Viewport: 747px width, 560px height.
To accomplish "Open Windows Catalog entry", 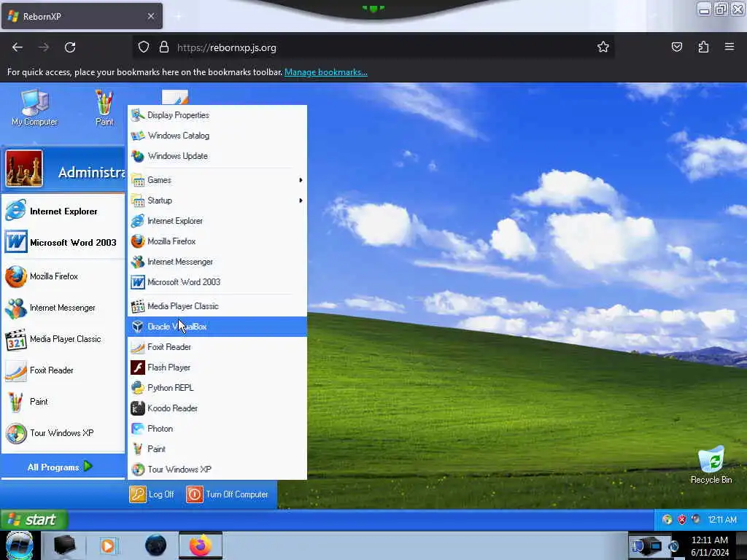I will pos(217,135).
